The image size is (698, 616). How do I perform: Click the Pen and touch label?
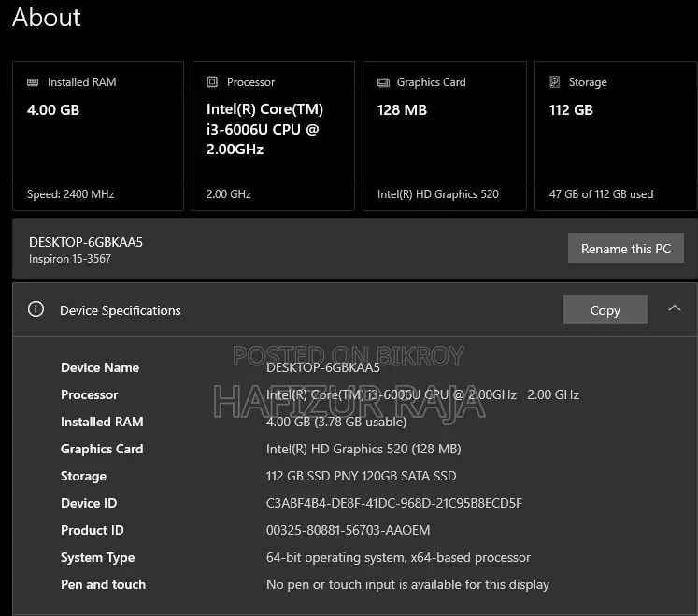click(x=104, y=585)
